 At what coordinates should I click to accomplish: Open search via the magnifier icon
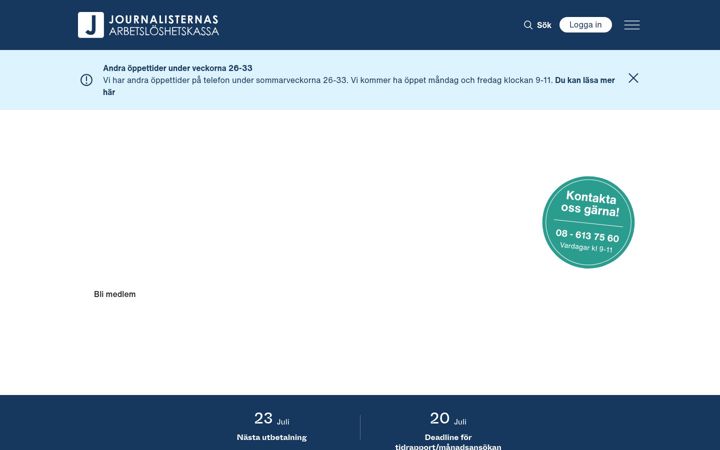coord(528,25)
